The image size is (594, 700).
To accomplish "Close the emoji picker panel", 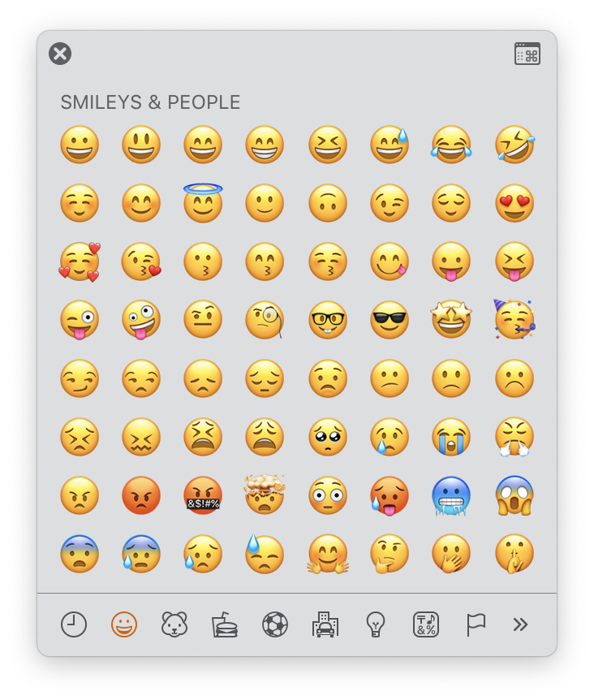I will [x=60, y=54].
